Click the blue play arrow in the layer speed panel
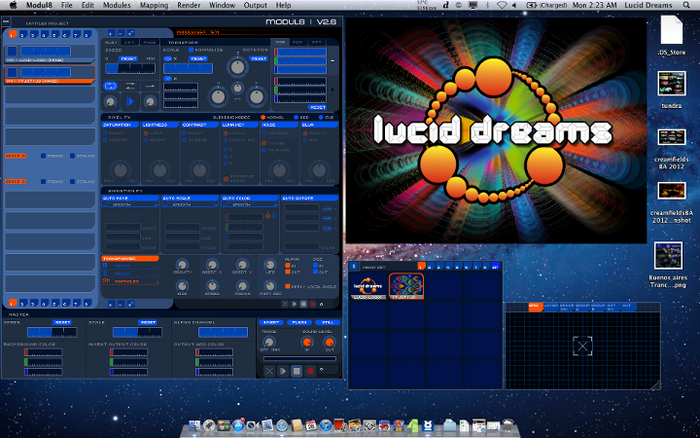 [130, 102]
